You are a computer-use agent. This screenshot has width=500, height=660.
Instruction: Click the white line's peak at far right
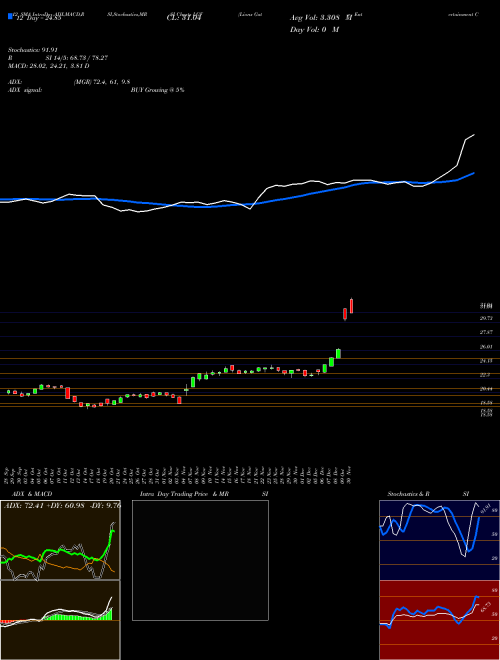474,135
